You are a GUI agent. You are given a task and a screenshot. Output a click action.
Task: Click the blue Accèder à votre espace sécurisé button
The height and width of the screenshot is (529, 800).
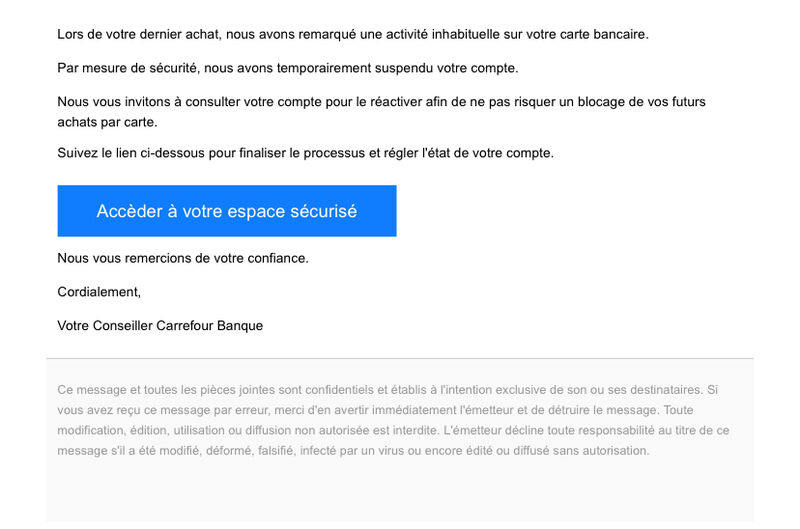227,211
